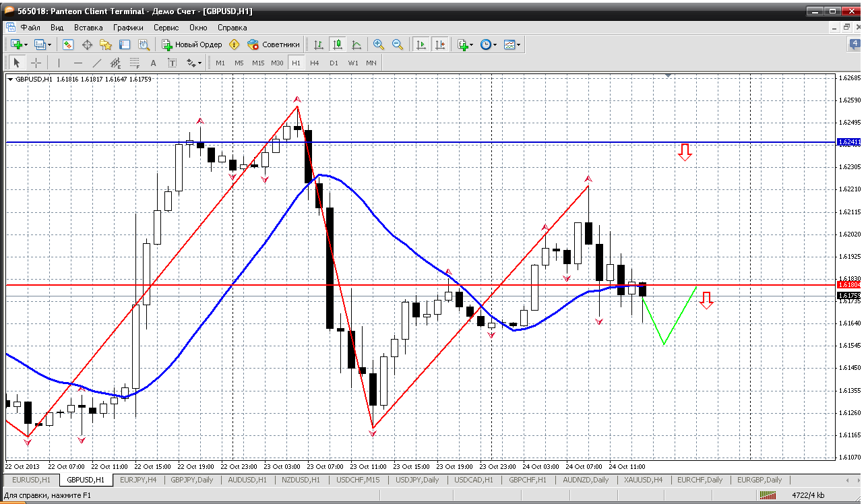Select the equidistant channel tool
Image resolution: width=868 pixels, height=504 pixels.
pos(116,63)
